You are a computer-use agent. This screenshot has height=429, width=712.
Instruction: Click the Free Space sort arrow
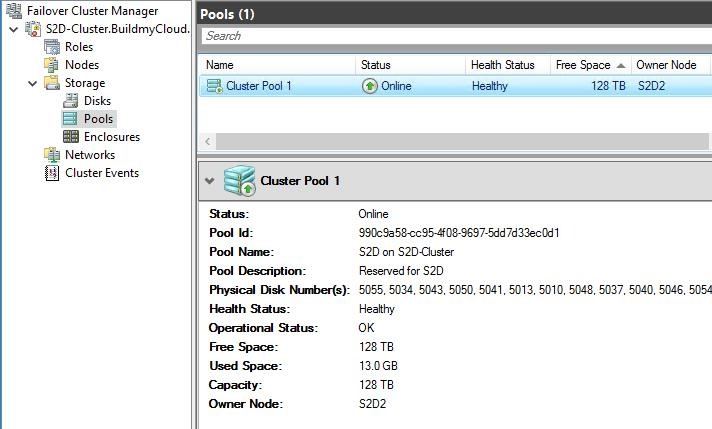pos(621,66)
